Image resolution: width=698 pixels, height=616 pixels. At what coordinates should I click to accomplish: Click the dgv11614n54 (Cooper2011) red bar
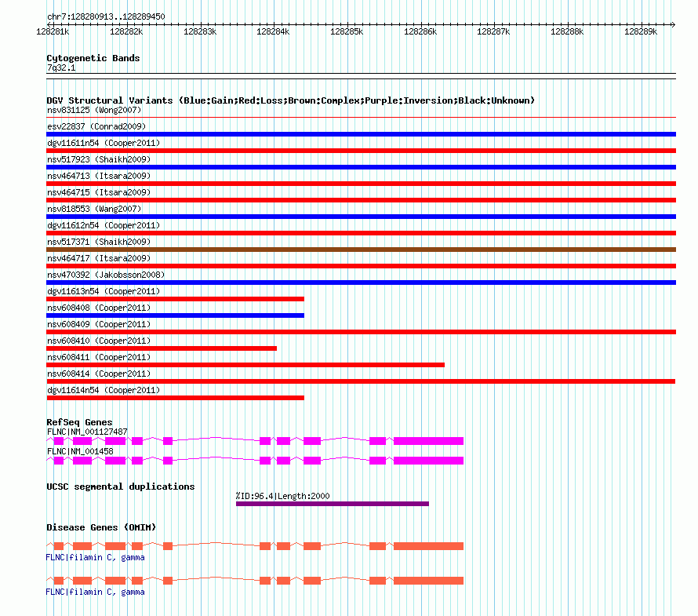(x=176, y=398)
